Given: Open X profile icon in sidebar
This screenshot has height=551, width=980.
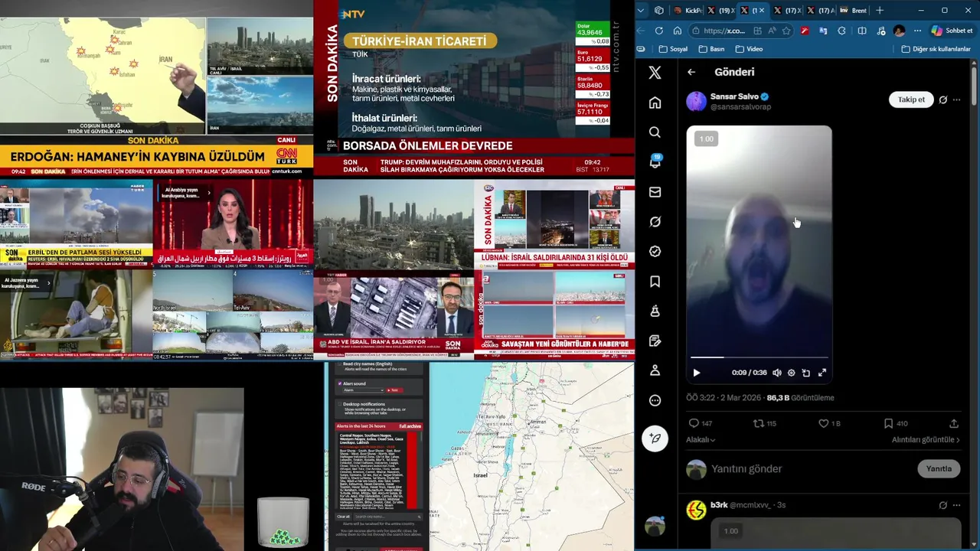Looking at the screenshot, I should click(655, 370).
